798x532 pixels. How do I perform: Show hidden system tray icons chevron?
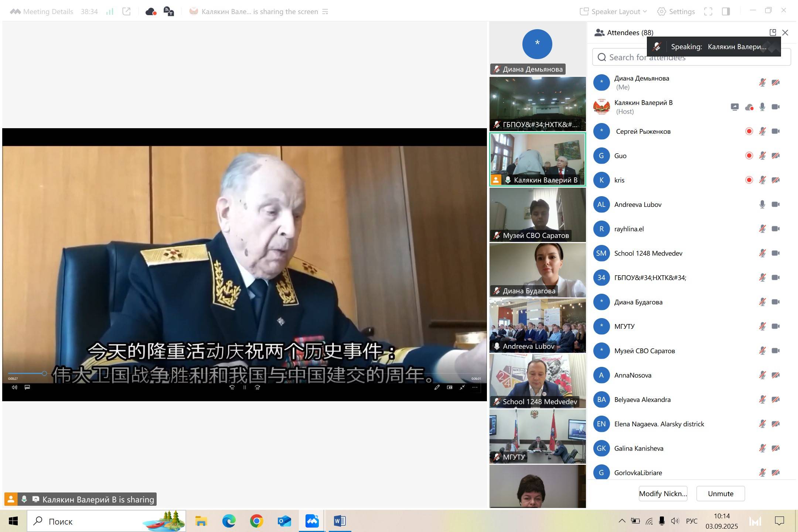(x=622, y=521)
